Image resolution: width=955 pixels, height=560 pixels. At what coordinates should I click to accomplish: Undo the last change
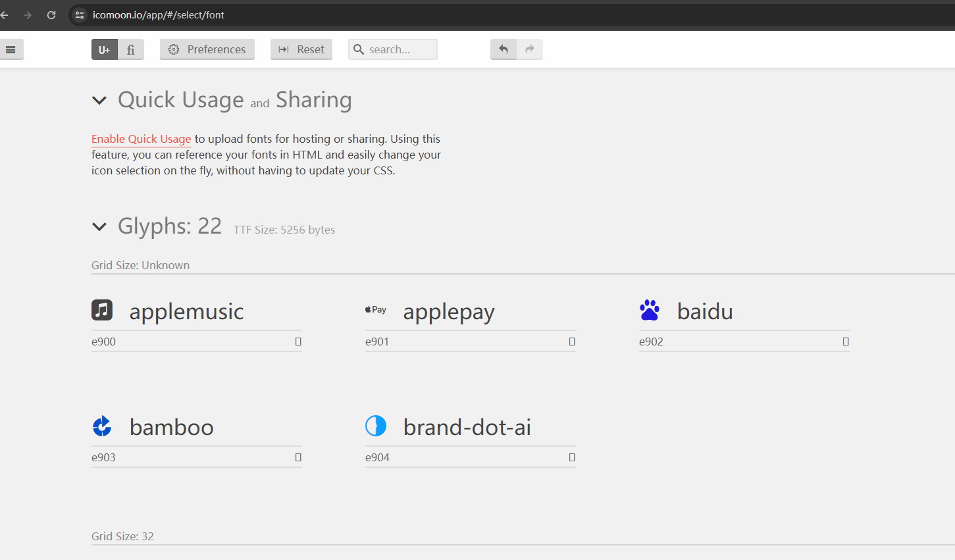[503, 49]
